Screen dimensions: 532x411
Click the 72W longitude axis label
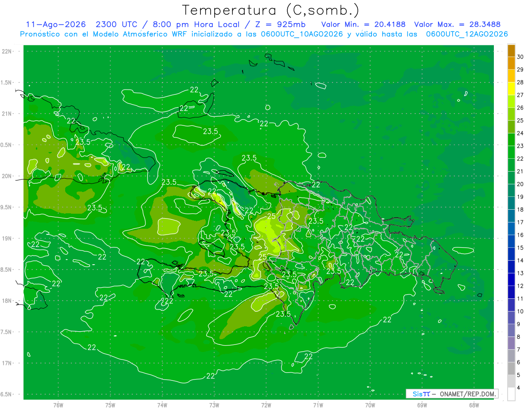pyautogui.click(x=266, y=405)
